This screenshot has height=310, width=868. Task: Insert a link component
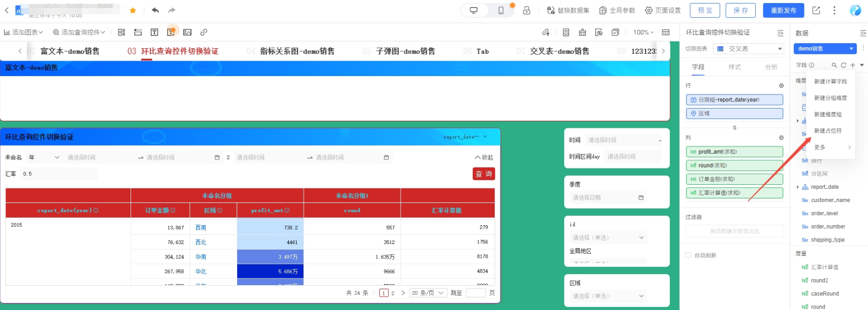pos(204,32)
